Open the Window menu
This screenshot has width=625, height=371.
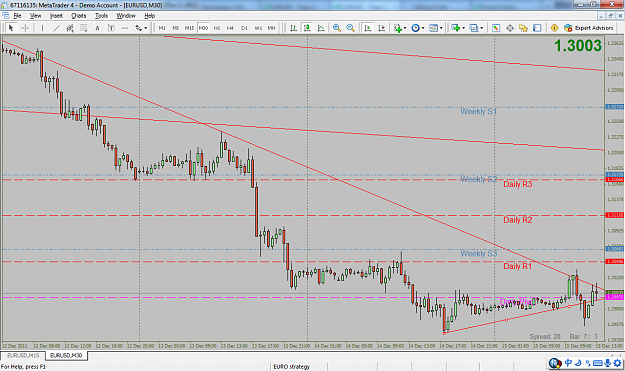coord(126,16)
